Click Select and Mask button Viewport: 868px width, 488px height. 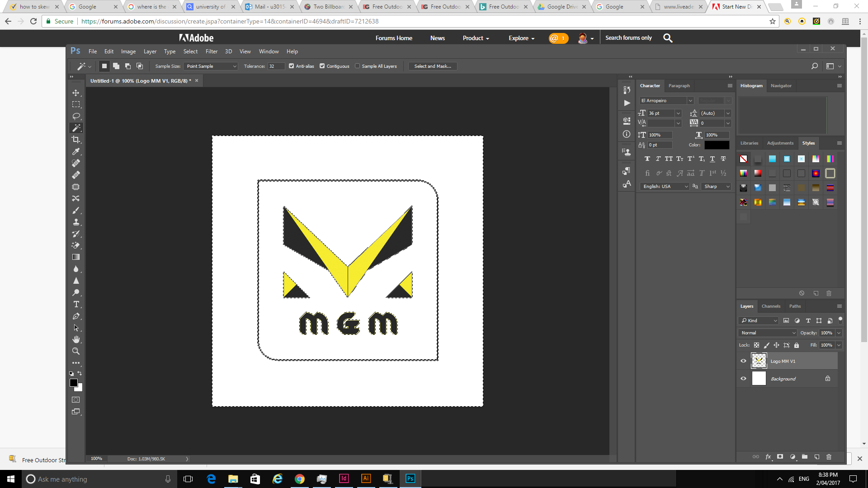433,66
